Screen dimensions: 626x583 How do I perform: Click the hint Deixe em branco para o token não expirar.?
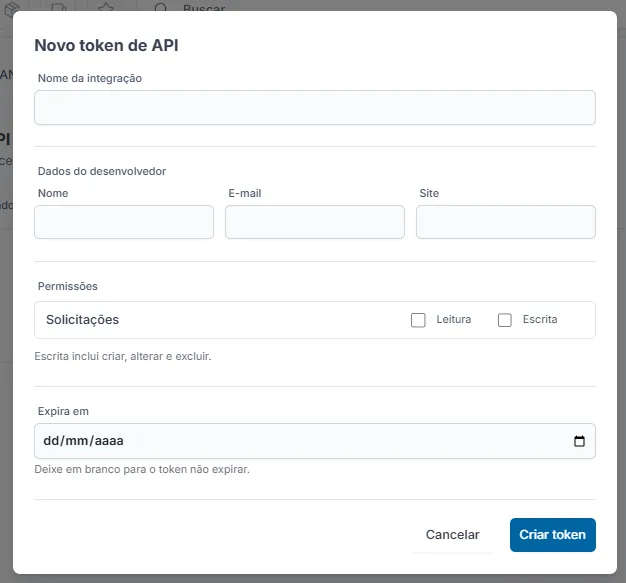coord(142,469)
